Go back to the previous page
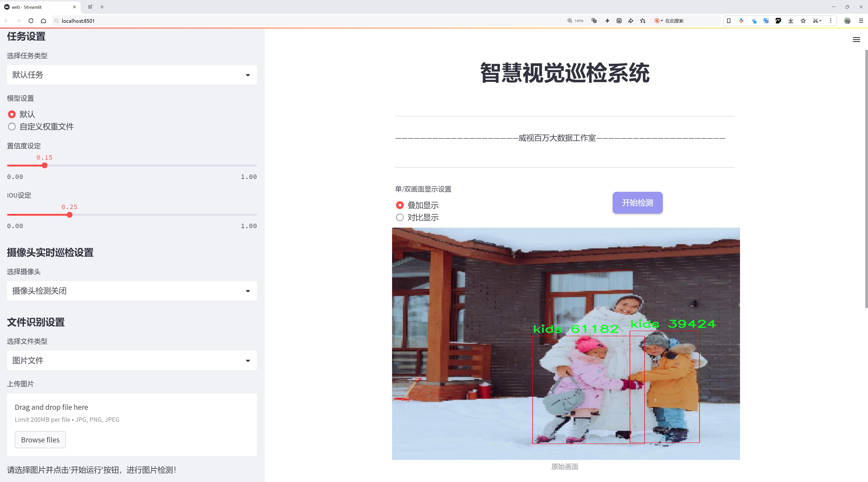 click(x=6, y=21)
